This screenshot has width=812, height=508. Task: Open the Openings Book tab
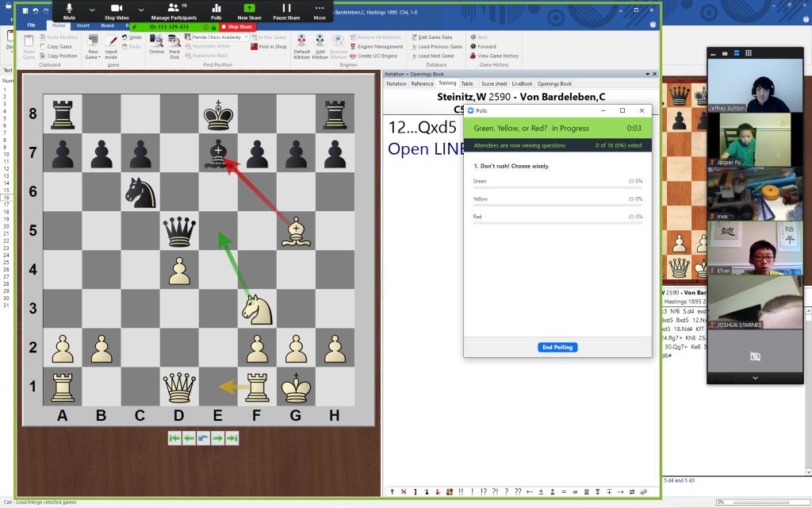pos(554,83)
